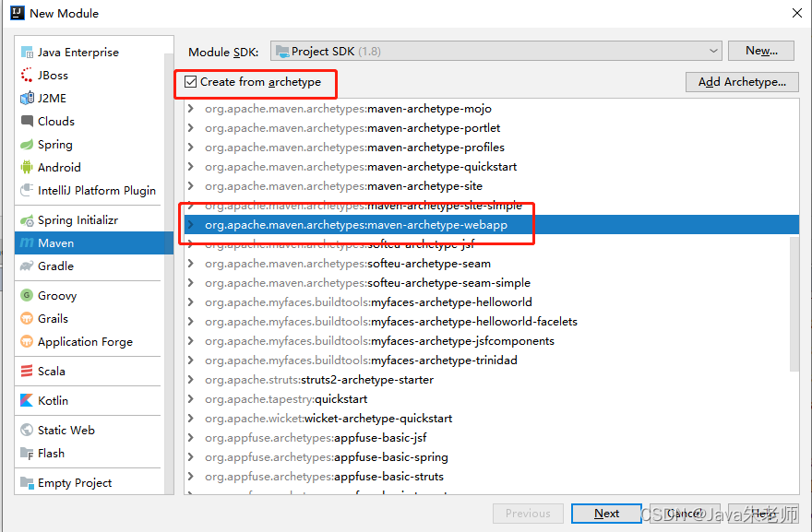This screenshot has height=532, width=812.
Task: Click the Spring Initializr icon
Action: 27,220
